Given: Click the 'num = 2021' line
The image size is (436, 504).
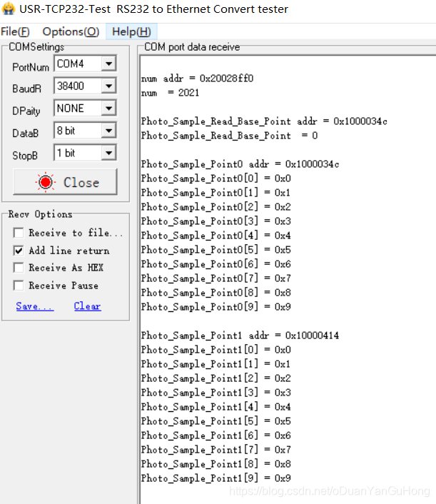Looking at the screenshot, I should tap(171, 93).
